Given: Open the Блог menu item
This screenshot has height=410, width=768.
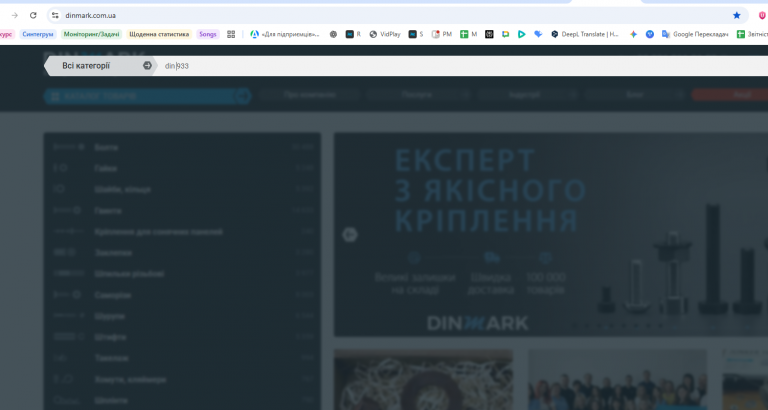Looking at the screenshot, I should tap(634, 95).
